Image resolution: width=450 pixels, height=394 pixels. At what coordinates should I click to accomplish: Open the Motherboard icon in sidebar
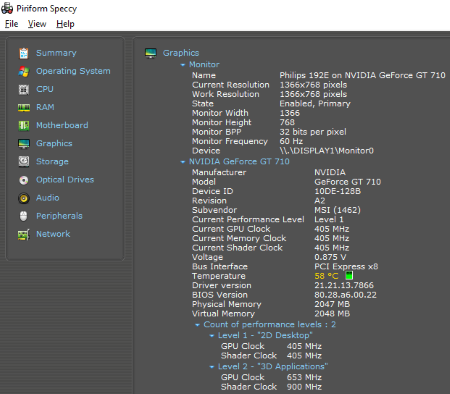tap(24, 126)
